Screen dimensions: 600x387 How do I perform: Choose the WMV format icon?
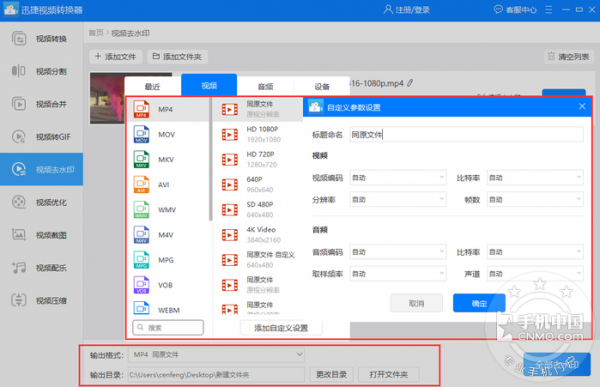[x=141, y=210]
